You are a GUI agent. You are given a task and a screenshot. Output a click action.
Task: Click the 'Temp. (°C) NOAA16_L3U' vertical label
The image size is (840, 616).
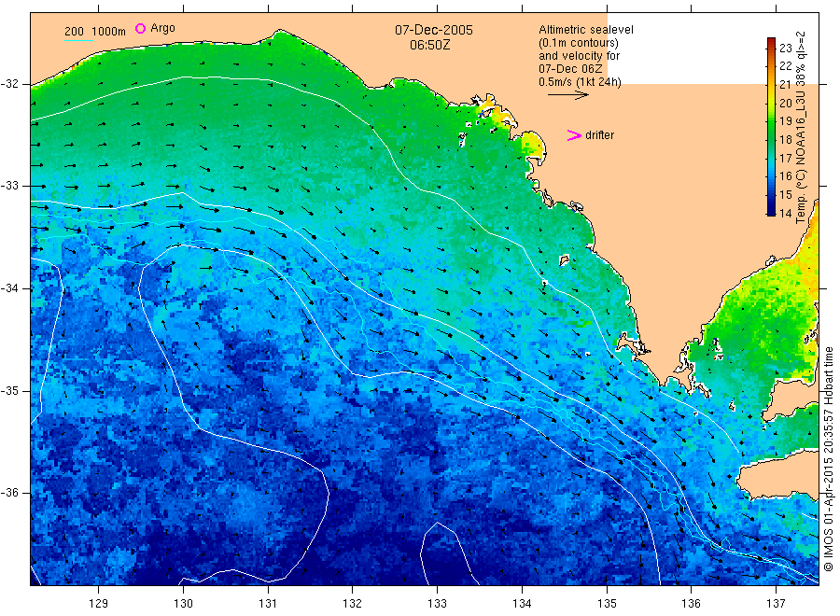pos(801,158)
